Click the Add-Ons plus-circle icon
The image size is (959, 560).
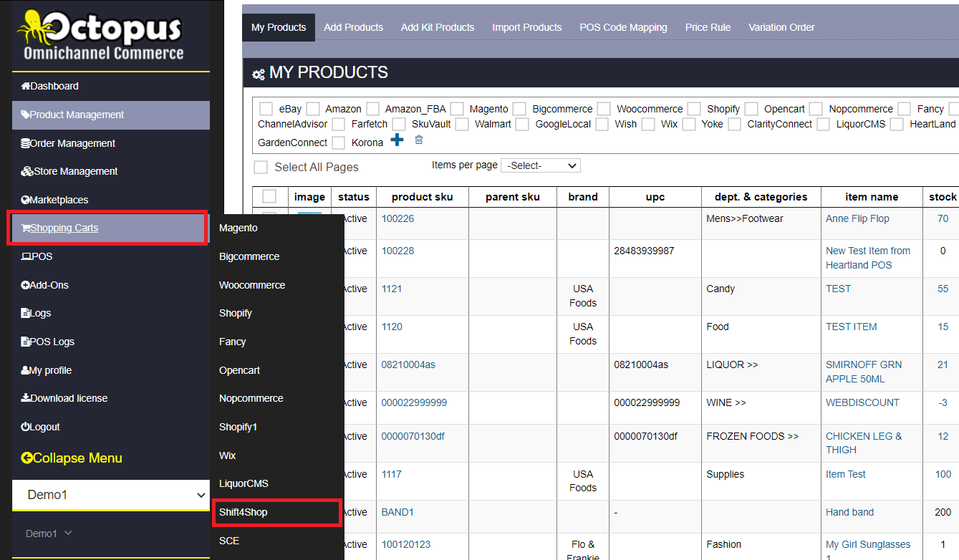coord(26,285)
